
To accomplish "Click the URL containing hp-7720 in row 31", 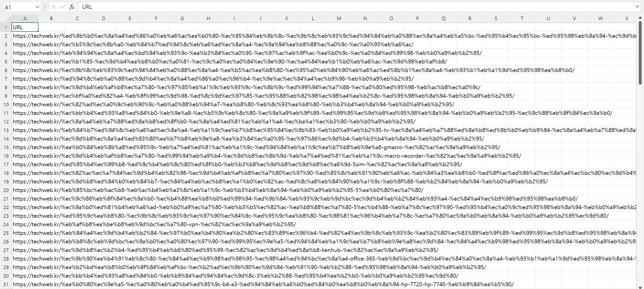I will point(263,284).
